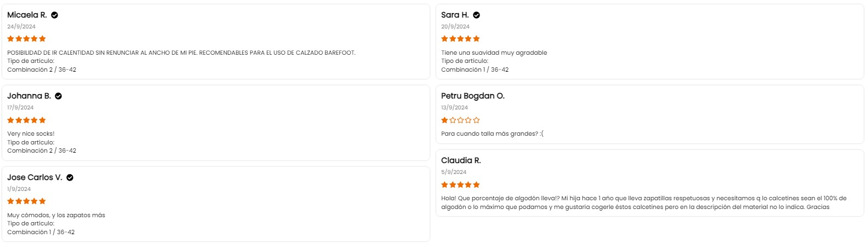Click Jose Carlos V.'s star rating
This screenshot has width=868, height=244.
pos(26,201)
